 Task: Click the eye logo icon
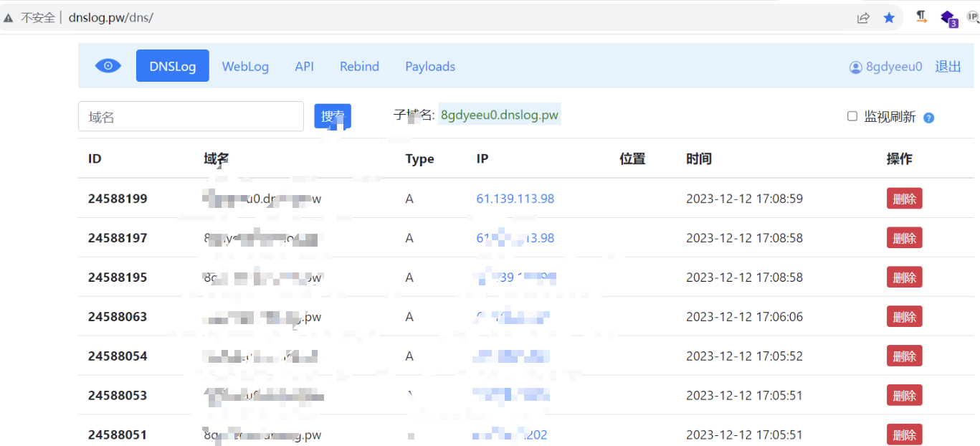point(108,66)
